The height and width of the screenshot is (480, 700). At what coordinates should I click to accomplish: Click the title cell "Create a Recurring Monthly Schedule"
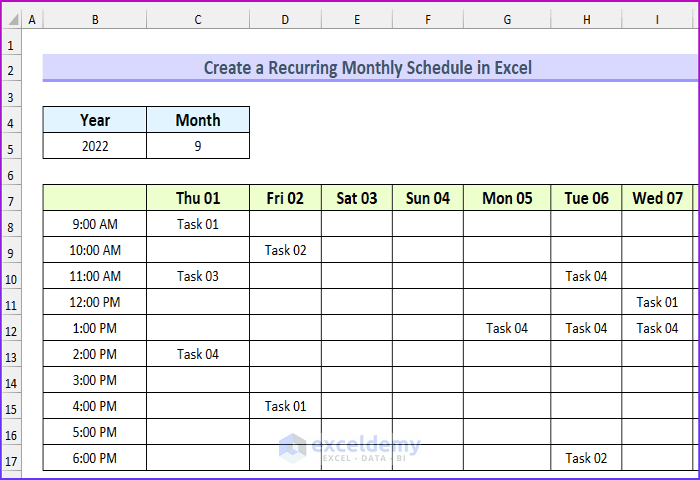368,68
